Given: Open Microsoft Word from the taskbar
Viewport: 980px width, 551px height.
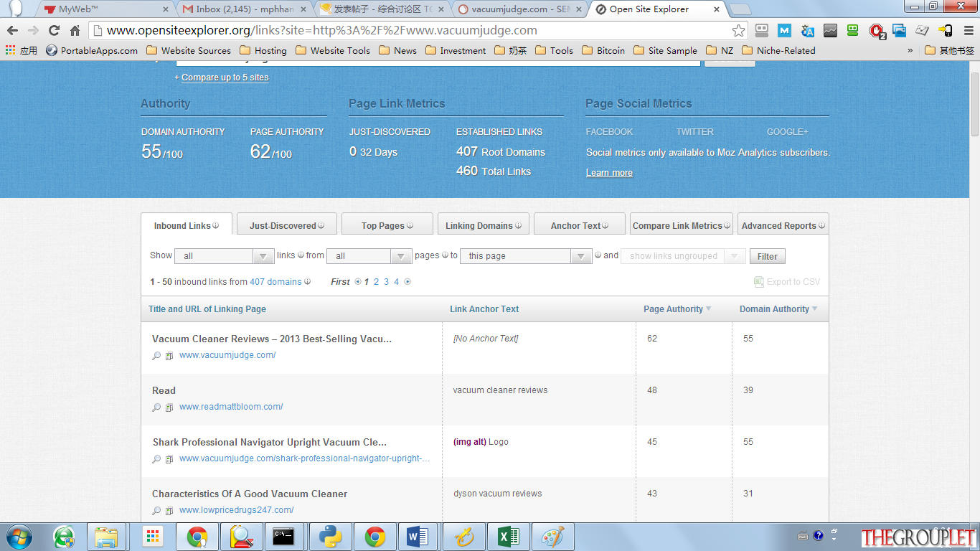Looking at the screenshot, I should point(418,537).
